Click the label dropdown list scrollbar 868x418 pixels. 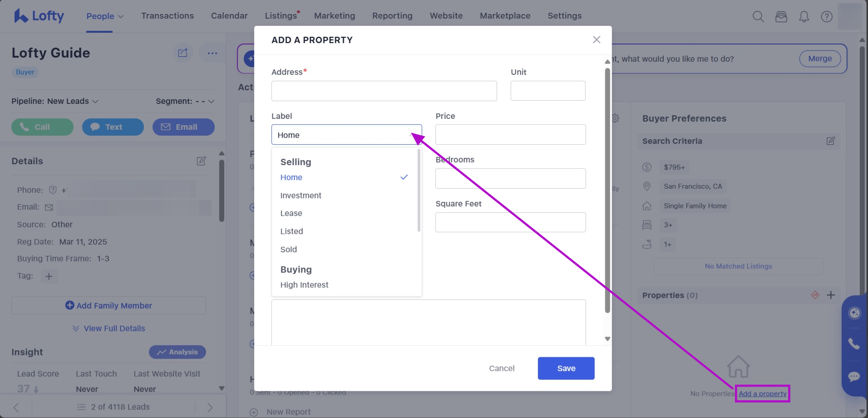(x=419, y=191)
